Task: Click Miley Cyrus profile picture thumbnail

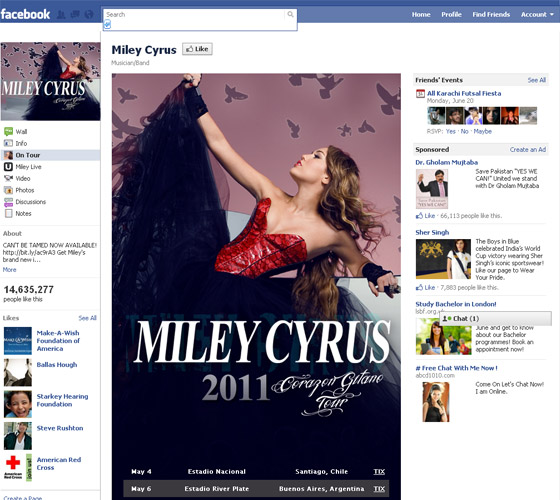Action: 50,81
